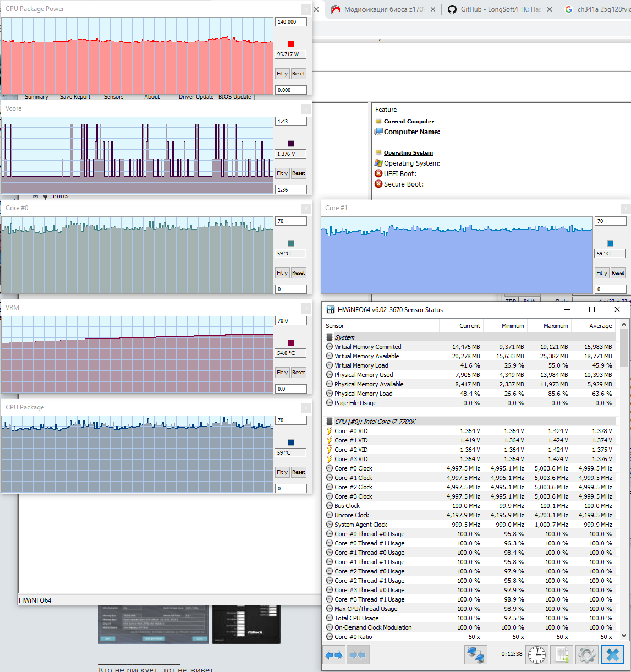Click the red X icon beside UEFI Boot
The height and width of the screenshot is (672, 631).
point(378,173)
